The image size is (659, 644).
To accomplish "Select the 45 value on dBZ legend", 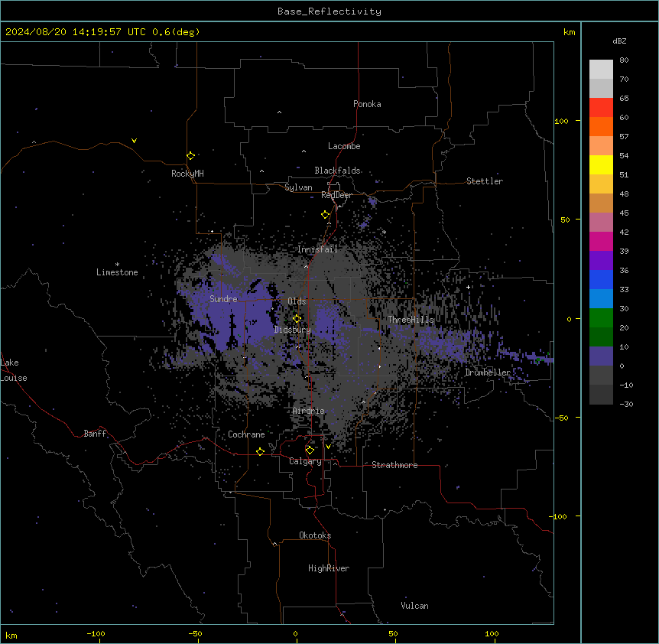I will tap(624, 213).
